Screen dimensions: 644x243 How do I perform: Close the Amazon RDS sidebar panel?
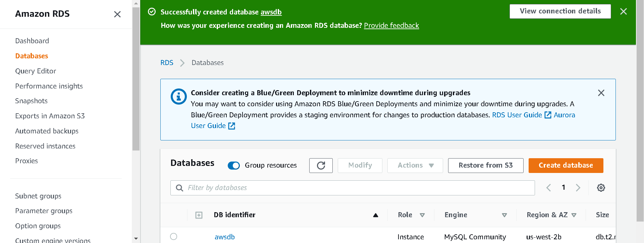117,14
